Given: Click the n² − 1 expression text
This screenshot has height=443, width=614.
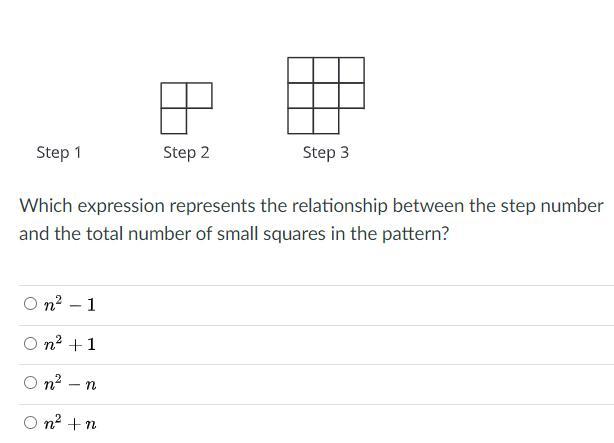Looking at the screenshot, I should [x=70, y=304].
